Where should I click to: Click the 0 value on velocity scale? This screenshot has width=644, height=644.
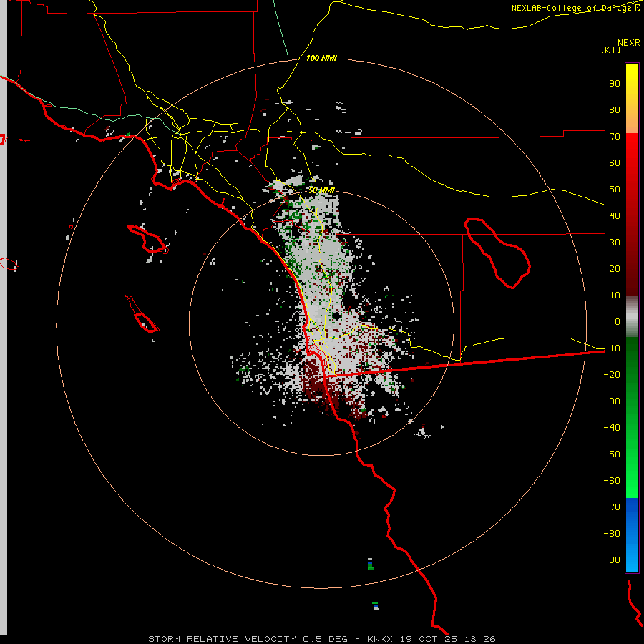tap(618, 321)
